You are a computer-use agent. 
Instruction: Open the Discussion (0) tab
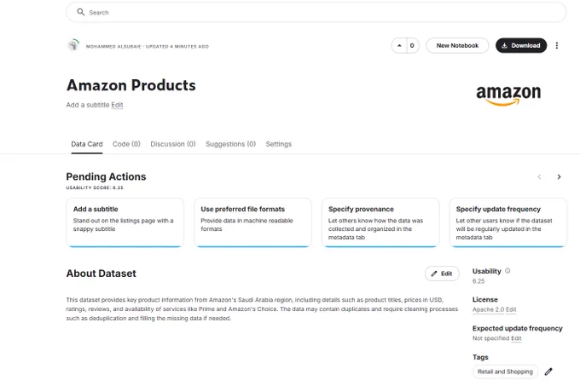(173, 144)
